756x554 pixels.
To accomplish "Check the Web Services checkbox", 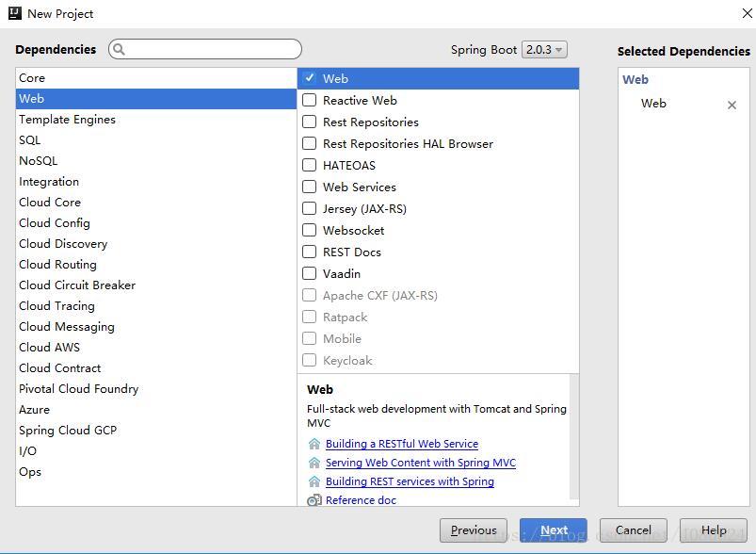I will click(309, 187).
